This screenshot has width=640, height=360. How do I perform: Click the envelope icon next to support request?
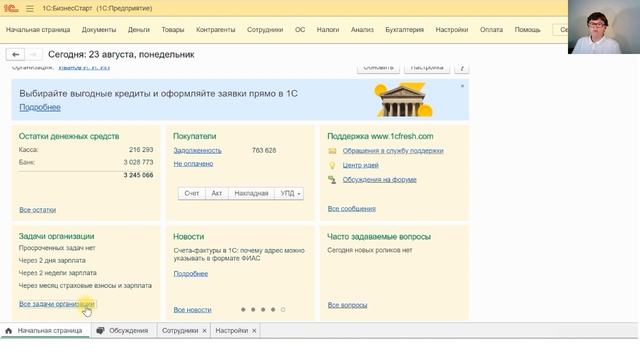[x=332, y=151]
